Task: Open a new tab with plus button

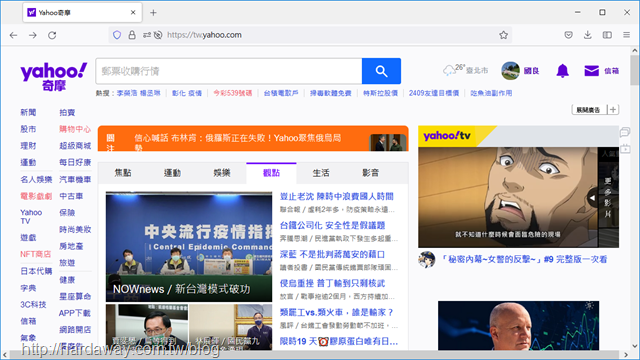Action: 153,13
